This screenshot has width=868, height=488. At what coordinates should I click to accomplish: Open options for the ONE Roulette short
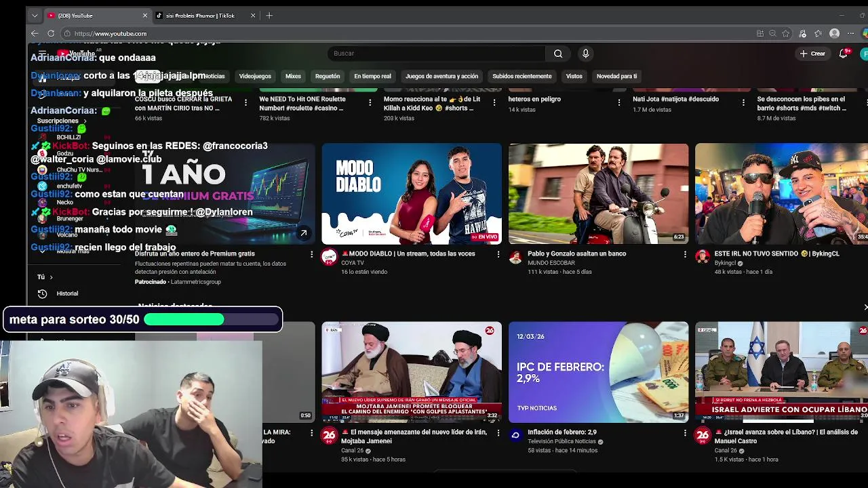click(x=370, y=102)
